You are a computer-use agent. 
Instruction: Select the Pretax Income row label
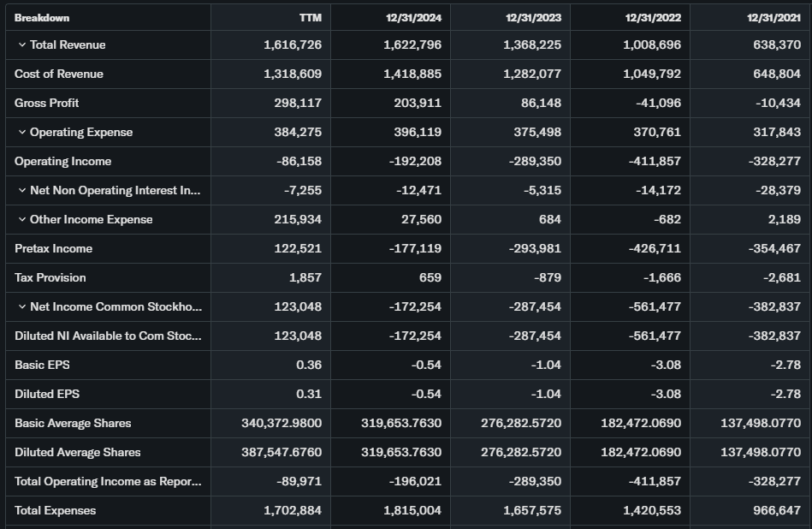54,249
